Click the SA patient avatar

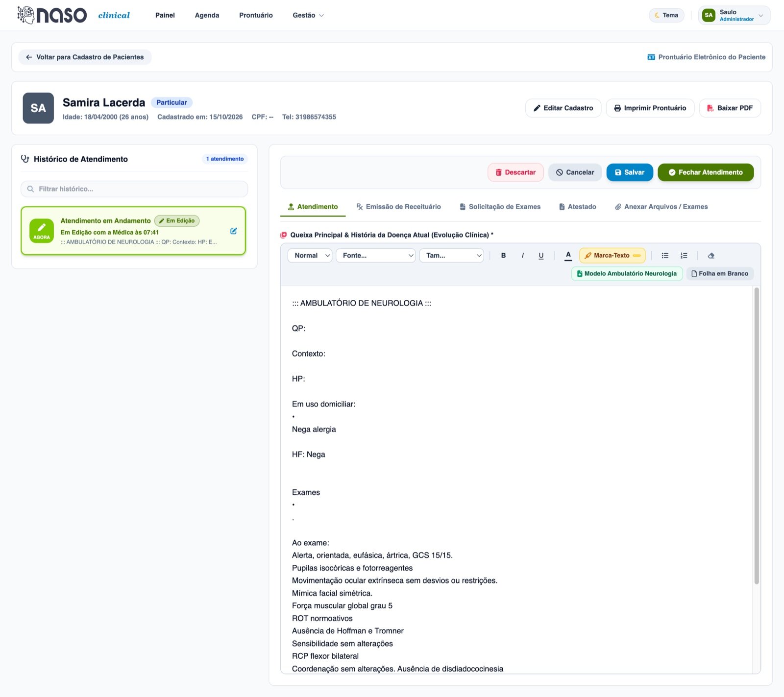pos(38,108)
